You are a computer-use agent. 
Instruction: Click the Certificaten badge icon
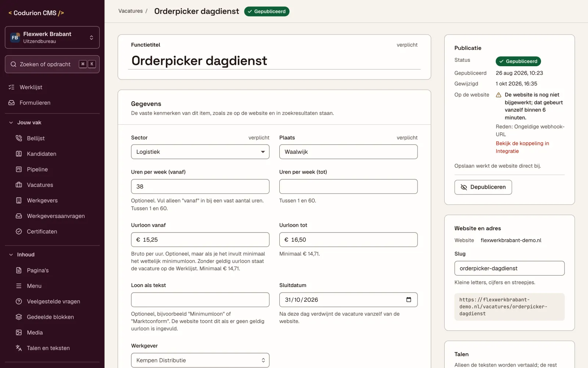click(x=19, y=231)
